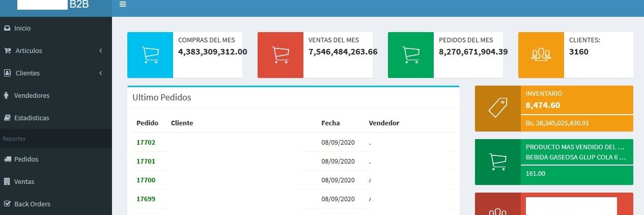Click the Cliente column header
The height and width of the screenshot is (215, 644).
(182, 123)
